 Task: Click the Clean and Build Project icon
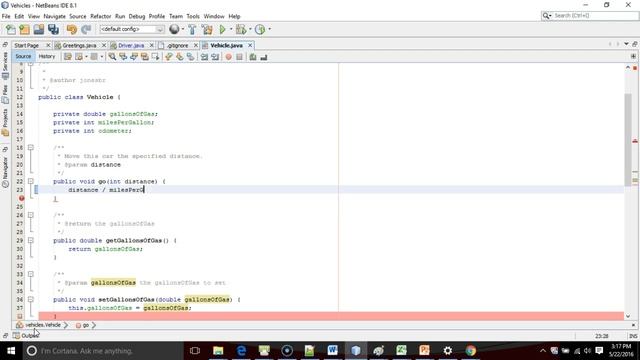click(x=207, y=29)
